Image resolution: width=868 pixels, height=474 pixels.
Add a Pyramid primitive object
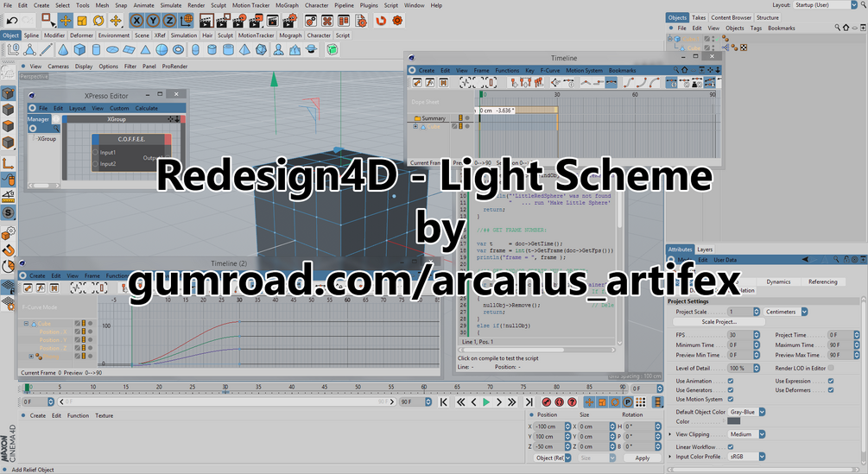244,50
